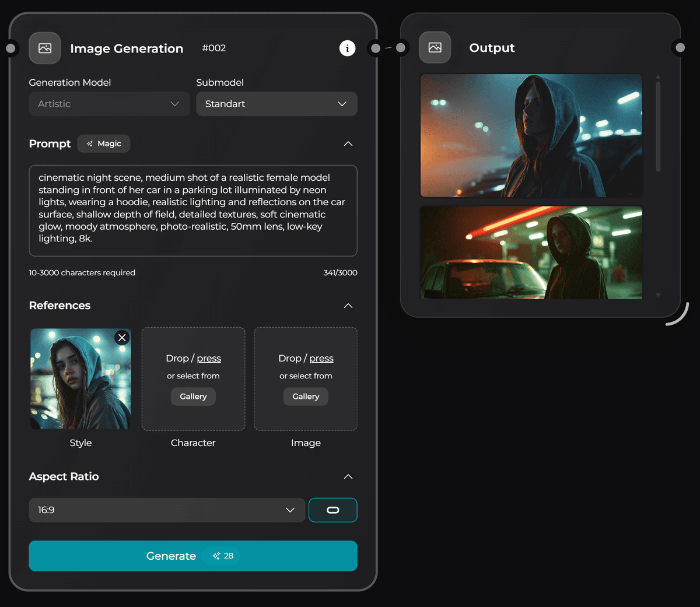Click press link in Image reference slot
The height and width of the screenshot is (607, 700).
click(x=321, y=359)
